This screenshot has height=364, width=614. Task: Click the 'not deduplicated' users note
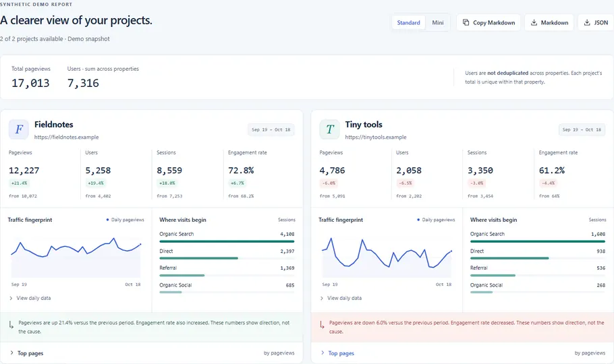507,73
